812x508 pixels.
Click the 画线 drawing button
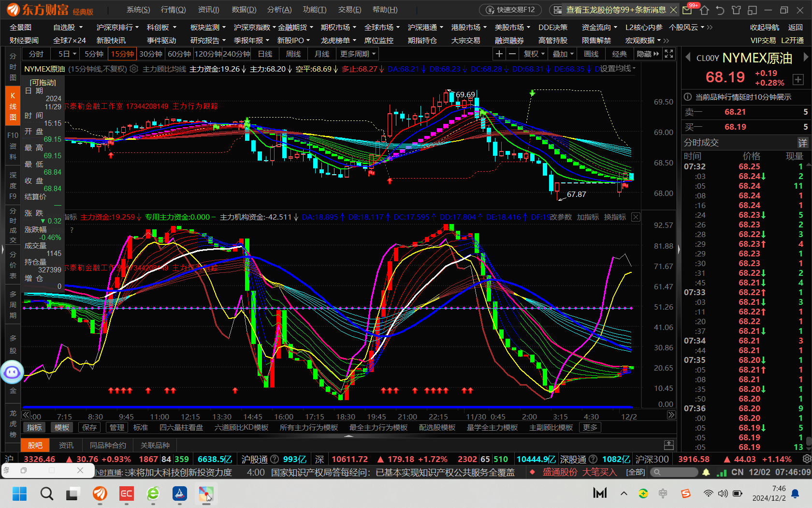(x=591, y=54)
